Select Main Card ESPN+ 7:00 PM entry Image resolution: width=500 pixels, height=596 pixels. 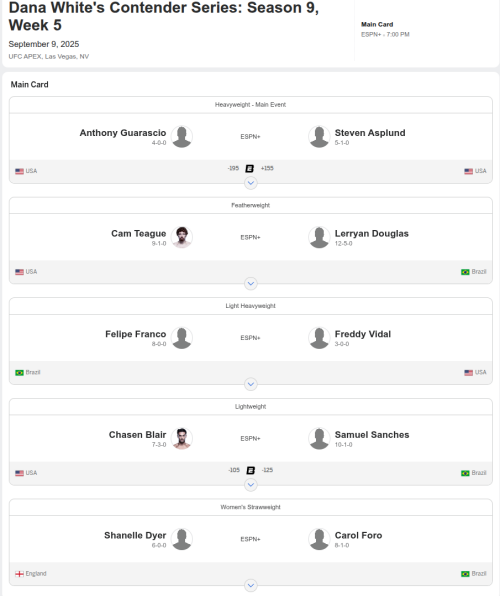tap(385, 29)
